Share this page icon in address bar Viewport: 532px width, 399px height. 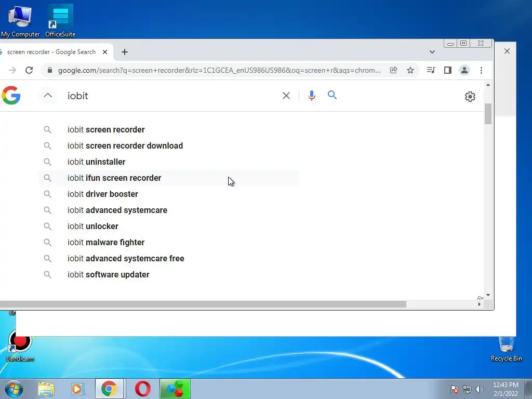[x=394, y=70]
